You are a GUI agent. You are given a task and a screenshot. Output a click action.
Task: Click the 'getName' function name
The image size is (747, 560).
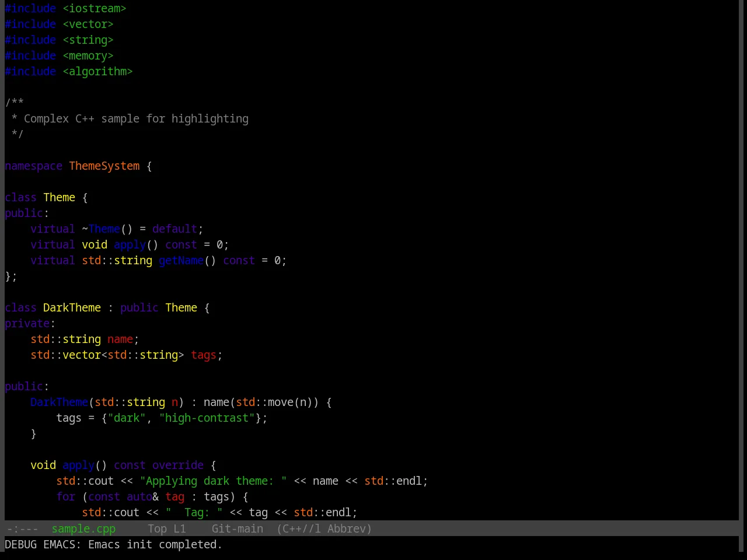point(181,261)
